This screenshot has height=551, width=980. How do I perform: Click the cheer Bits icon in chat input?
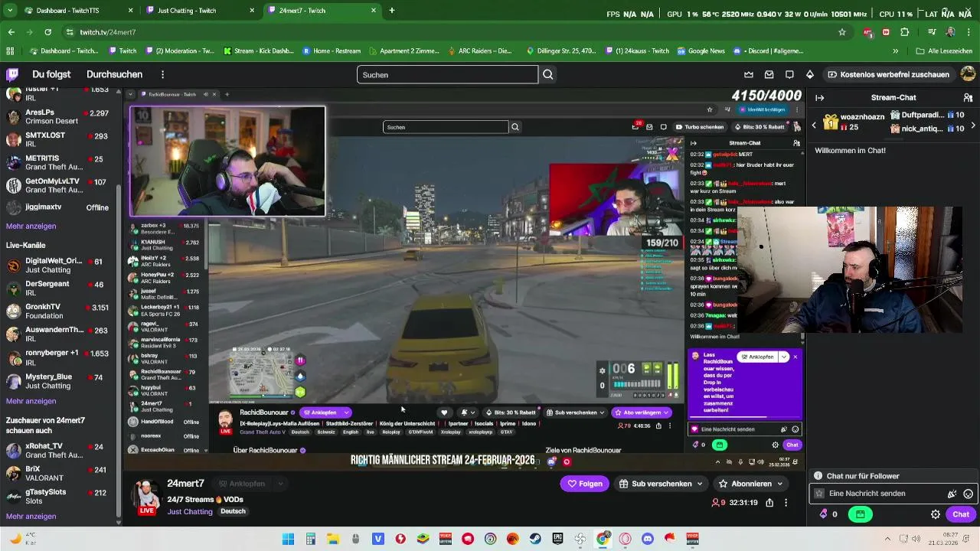point(952,494)
